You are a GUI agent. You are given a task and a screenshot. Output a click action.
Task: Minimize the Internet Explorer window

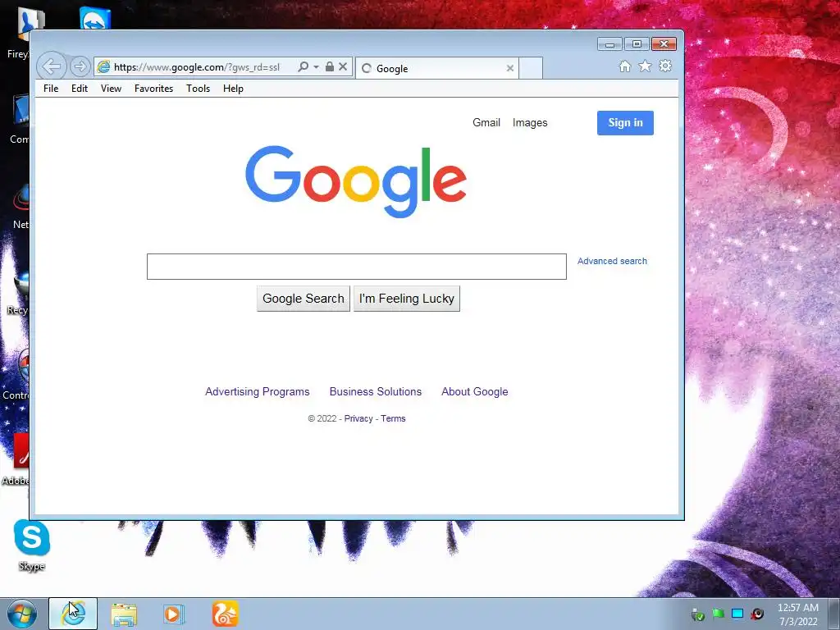pos(609,44)
